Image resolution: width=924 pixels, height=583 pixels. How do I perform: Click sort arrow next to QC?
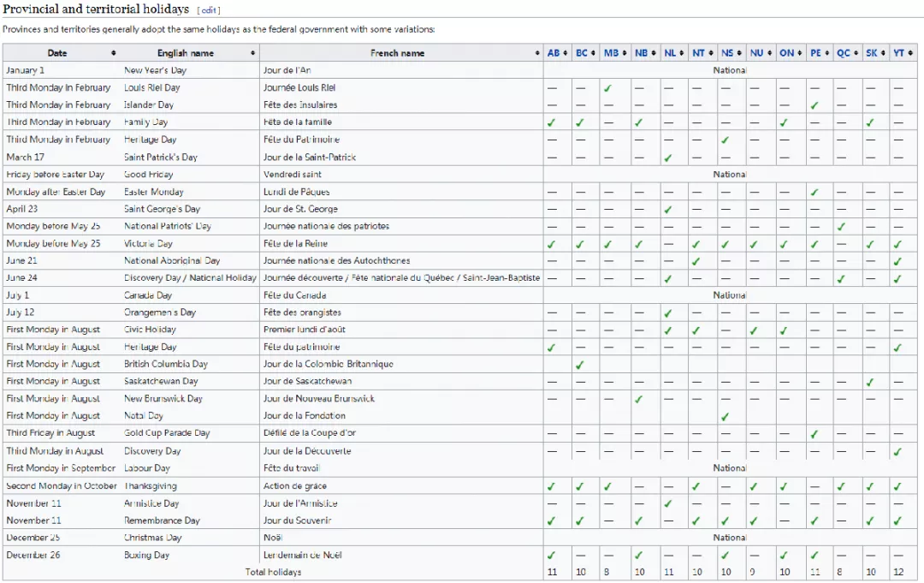(856, 53)
